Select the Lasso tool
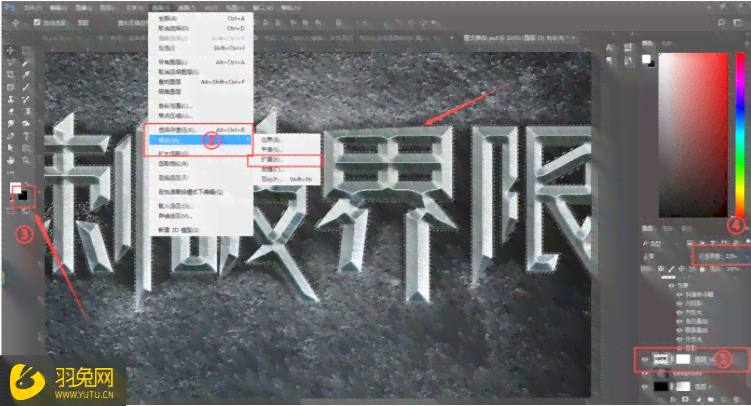751x406 pixels. tap(11, 63)
